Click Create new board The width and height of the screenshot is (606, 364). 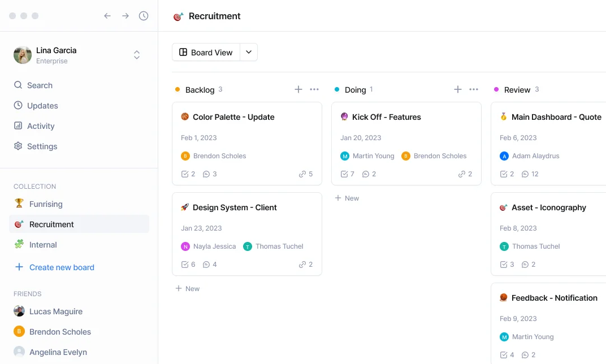point(61,267)
